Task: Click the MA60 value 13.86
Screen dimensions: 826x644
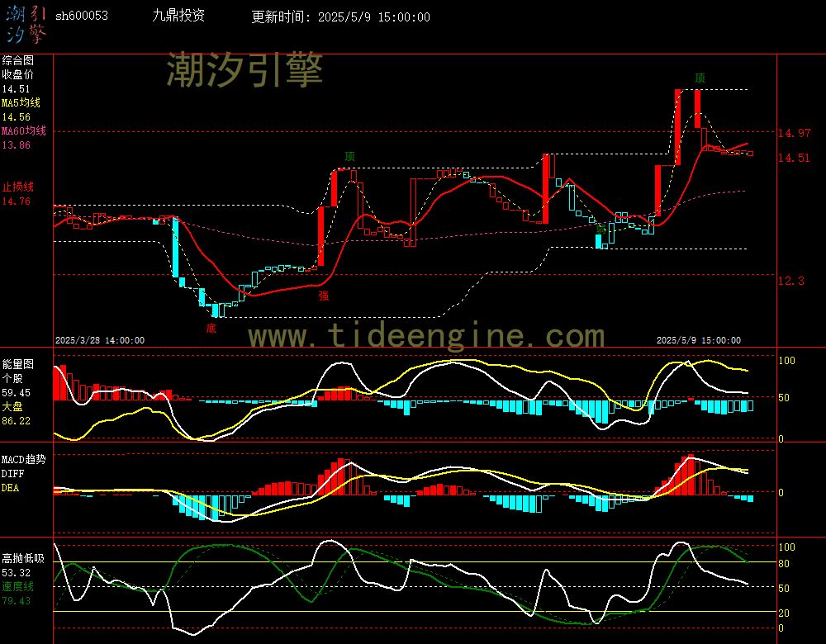Action: pyautogui.click(x=16, y=144)
